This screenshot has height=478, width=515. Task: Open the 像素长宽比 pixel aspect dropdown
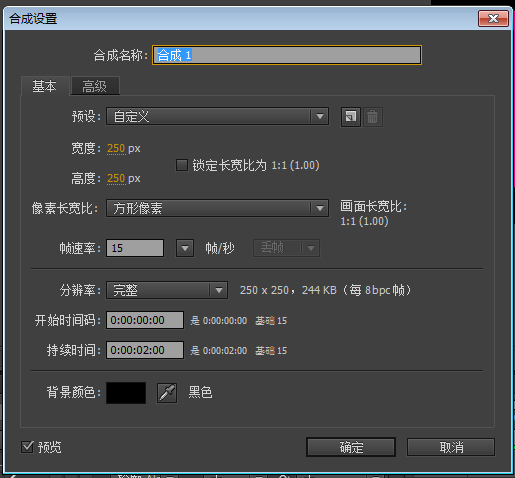click(217, 208)
